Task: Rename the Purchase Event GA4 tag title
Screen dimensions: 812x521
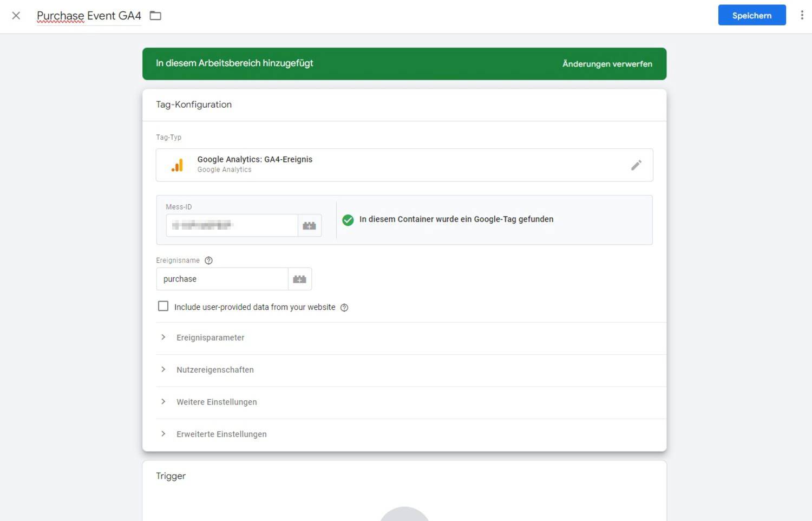Action: (x=89, y=16)
